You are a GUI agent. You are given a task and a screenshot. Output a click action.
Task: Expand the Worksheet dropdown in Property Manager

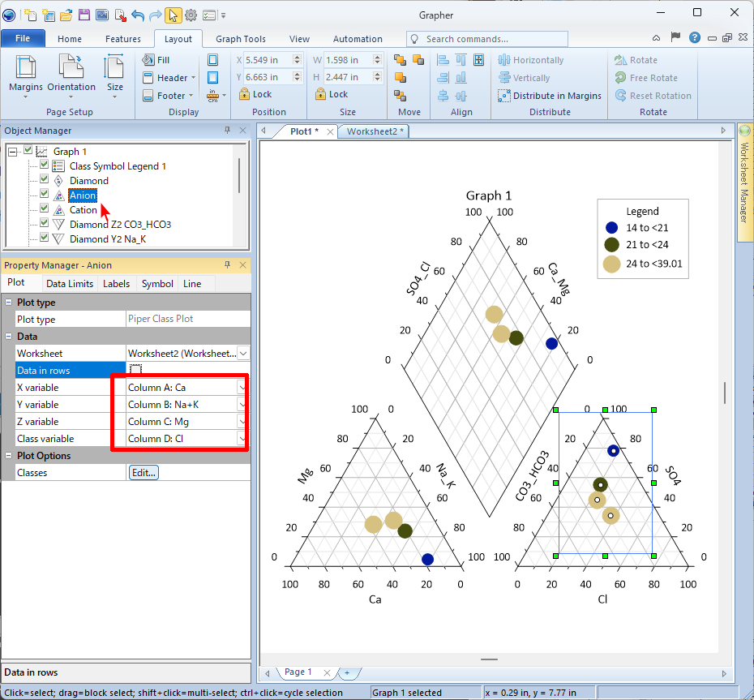tap(242, 354)
